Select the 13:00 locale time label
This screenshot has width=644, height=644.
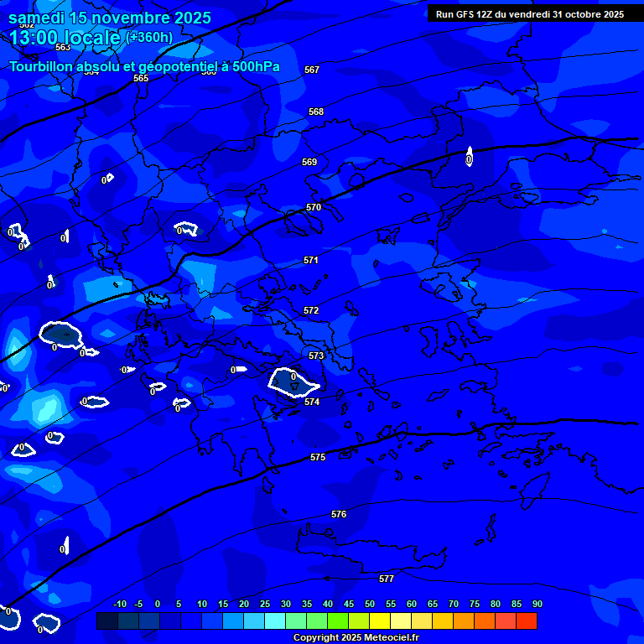pos(65,38)
